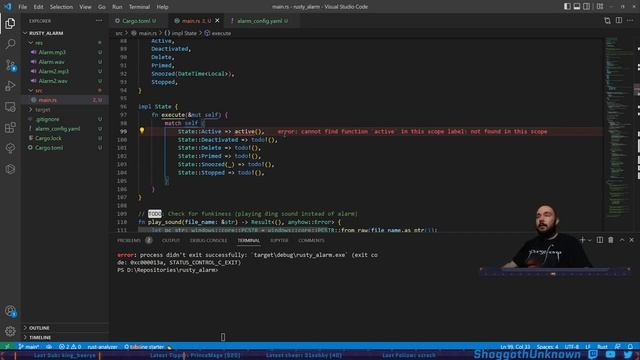The height and width of the screenshot is (360, 640).
Task: Open the File menu
Action: click(23, 7)
